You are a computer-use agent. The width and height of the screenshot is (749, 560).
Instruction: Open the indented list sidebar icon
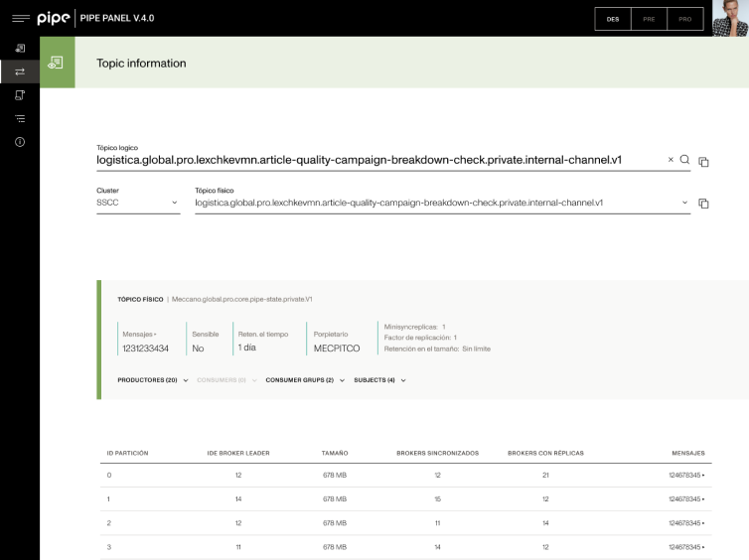click(20, 118)
